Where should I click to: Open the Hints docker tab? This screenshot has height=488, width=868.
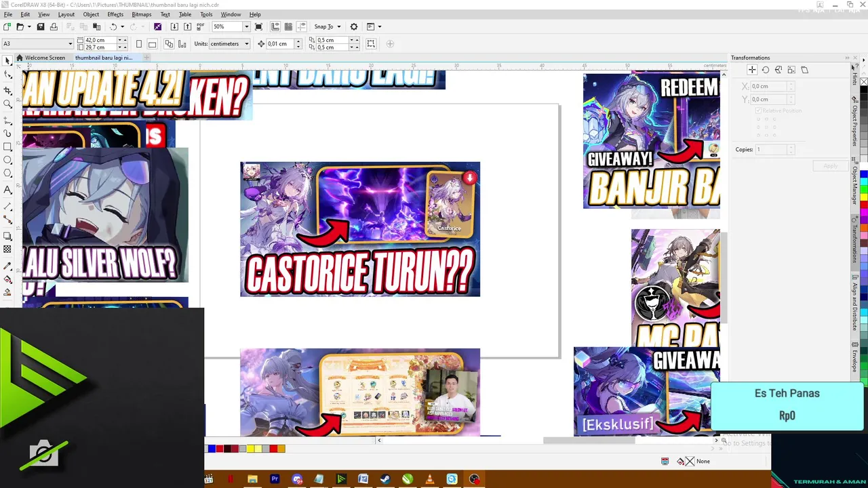point(854,75)
